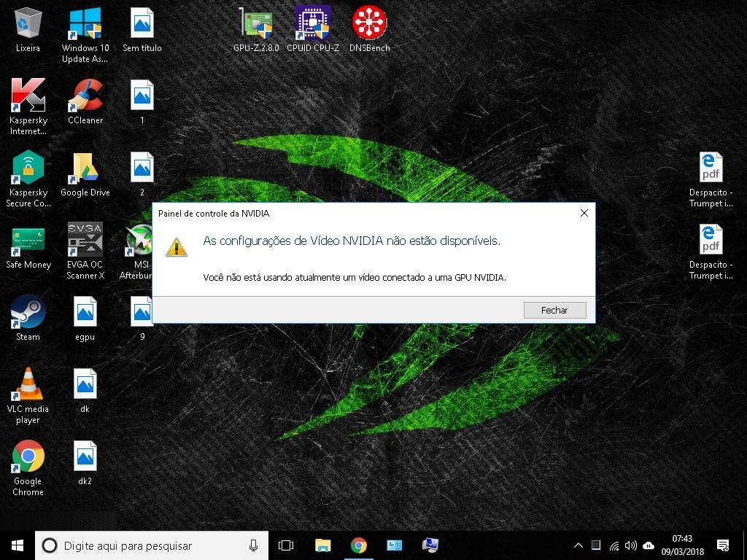Screen dimensions: 747x560
Task: Click the 'As configurações de Vídeo NVIDIA' heading
Action: tap(352, 241)
